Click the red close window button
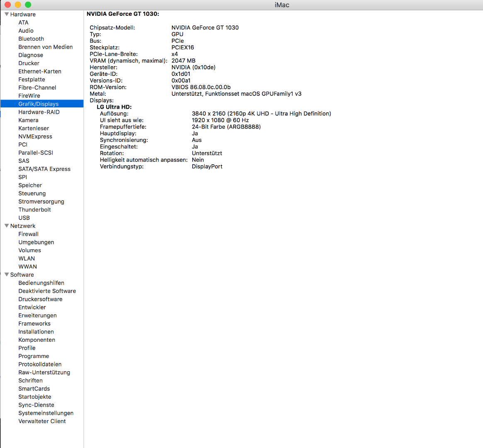The height and width of the screenshot is (448, 483). (x=8, y=5)
